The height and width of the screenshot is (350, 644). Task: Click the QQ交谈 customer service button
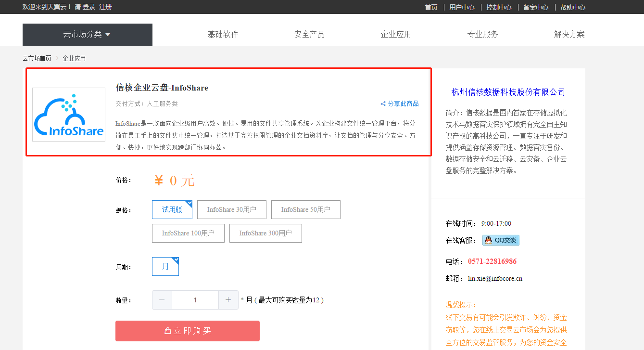[x=501, y=240]
